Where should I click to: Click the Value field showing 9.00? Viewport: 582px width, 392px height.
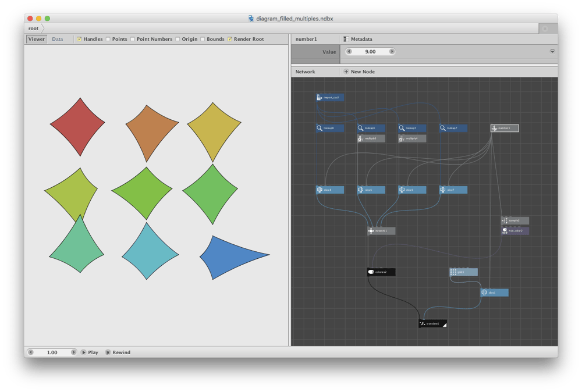click(370, 52)
